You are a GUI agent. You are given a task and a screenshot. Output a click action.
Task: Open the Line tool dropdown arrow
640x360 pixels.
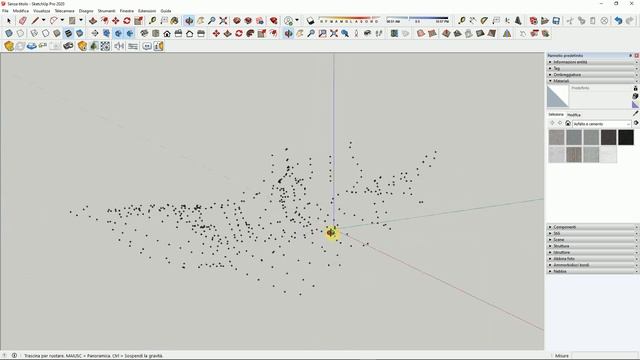point(43,20)
